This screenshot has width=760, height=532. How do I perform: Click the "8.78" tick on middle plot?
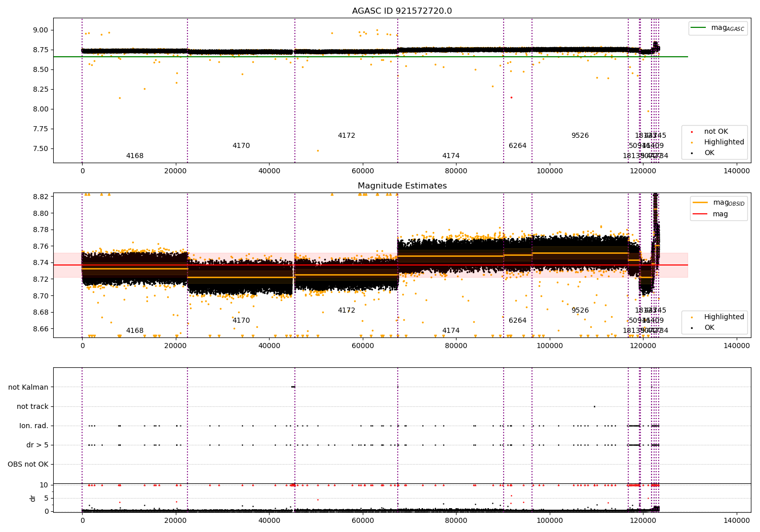[41, 230]
